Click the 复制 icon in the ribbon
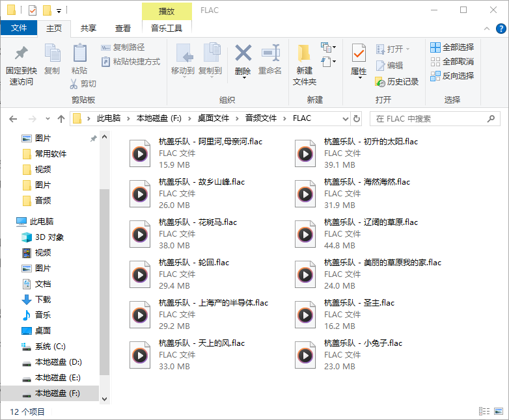Viewport: 509px width, 420px height. click(52, 53)
